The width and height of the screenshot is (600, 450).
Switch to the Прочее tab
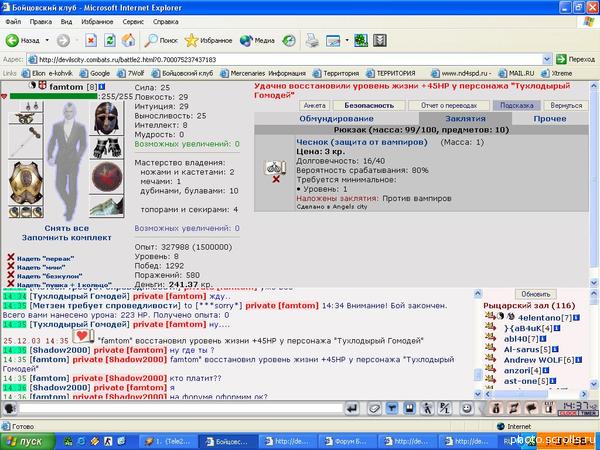(550, 119)
